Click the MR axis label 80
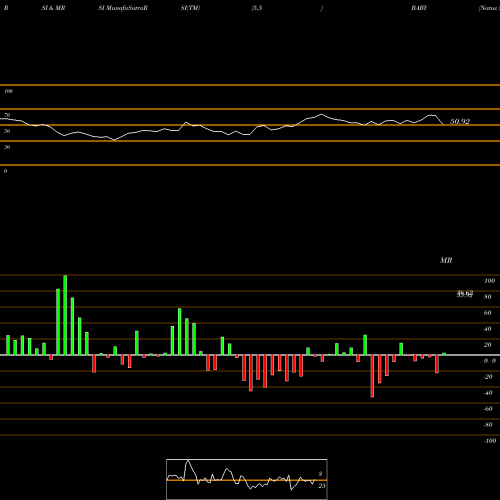This screenshot has width=500, height=500. click(x=488, y=297)
